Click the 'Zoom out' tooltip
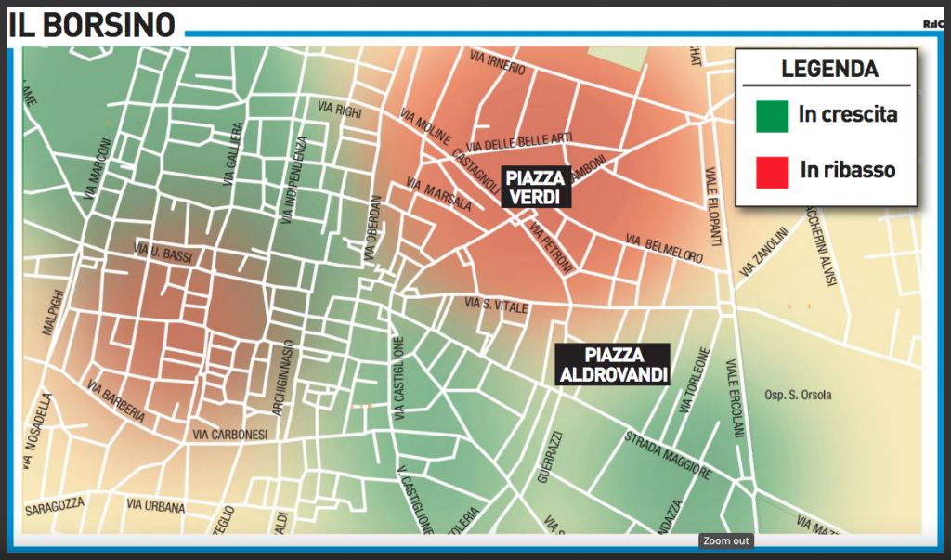This screenshot has height=560, width=951. point(725,540)
